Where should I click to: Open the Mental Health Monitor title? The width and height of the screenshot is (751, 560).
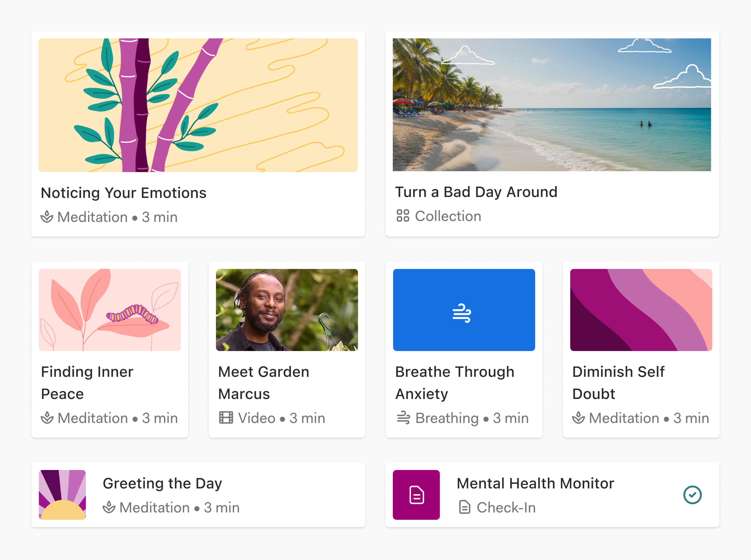click(x=535, y=483)
